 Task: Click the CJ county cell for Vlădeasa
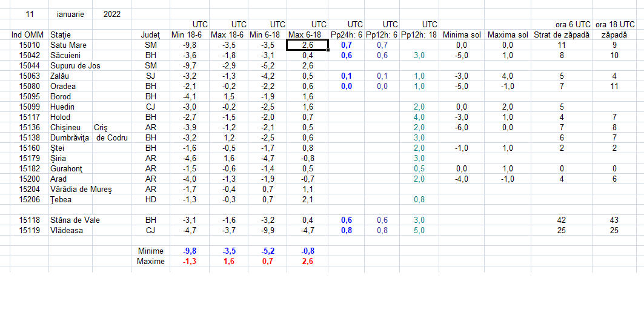tap(150, 231)
